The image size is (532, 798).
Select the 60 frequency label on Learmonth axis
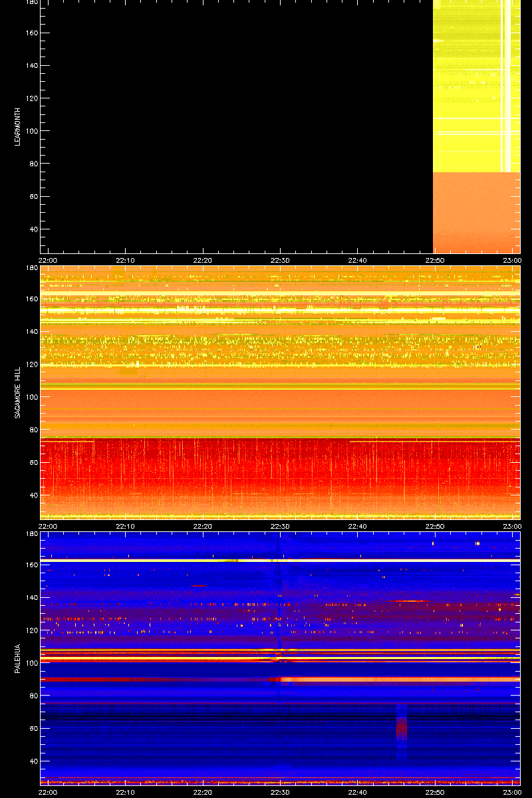click(x=33, y=197)
